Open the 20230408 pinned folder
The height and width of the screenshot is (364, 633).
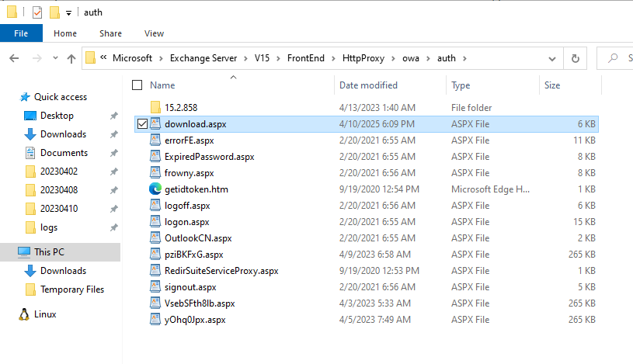(59, 189)
